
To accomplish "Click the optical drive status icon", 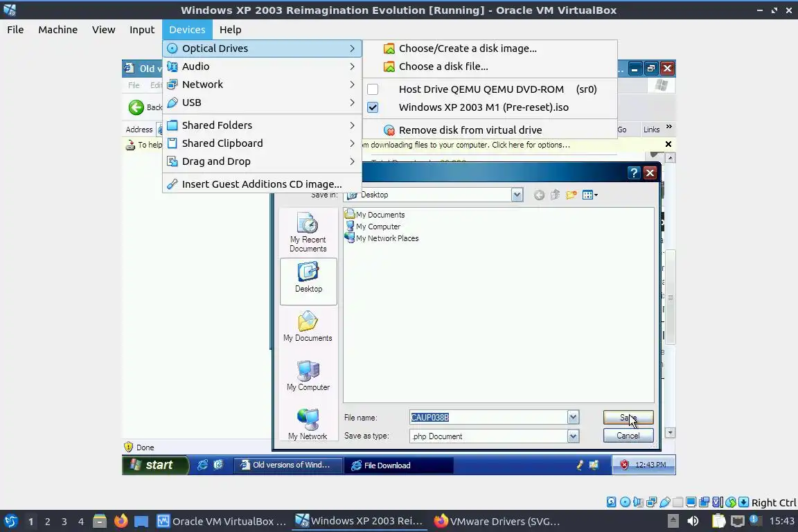I will click(x=626, y=502).
